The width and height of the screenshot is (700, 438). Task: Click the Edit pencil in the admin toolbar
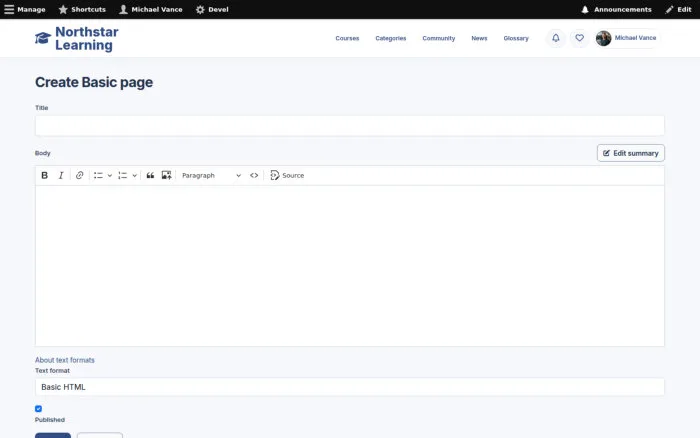pos(679,9)
